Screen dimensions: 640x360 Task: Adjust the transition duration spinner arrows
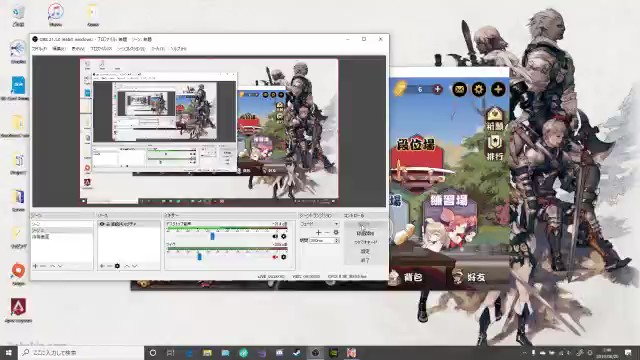pyautogui.click(x=337, y=241)
